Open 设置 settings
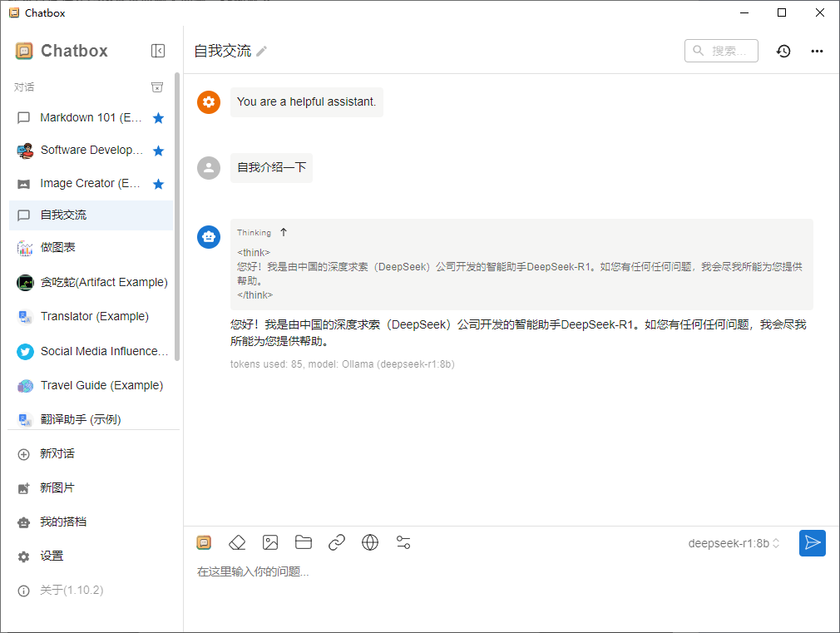Viewport: 840px width, 633px height. (52, 556)
